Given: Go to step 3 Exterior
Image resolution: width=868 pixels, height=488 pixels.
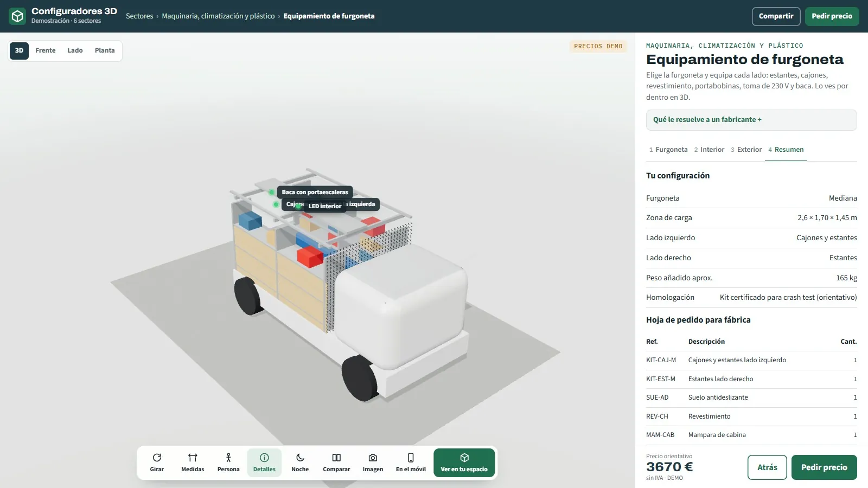Looking at the screenshot, I should pos(746,150).
